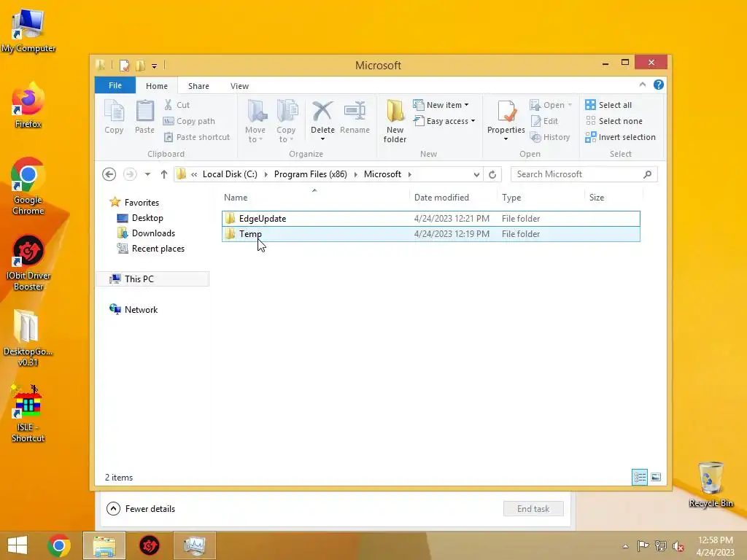Refresh the Microsoft folder view

(x=492, y=175)
